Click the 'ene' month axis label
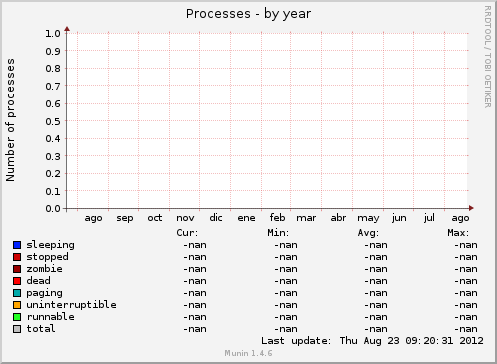This screenshot has width=497, height=364. tap(246, 218)
